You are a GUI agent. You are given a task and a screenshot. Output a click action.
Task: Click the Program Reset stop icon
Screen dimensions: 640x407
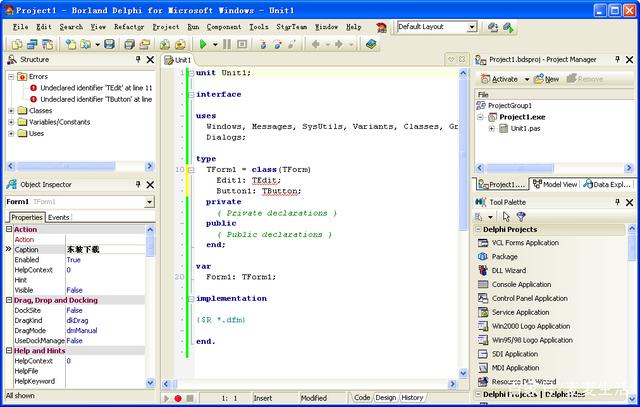[x=242, y=44]
